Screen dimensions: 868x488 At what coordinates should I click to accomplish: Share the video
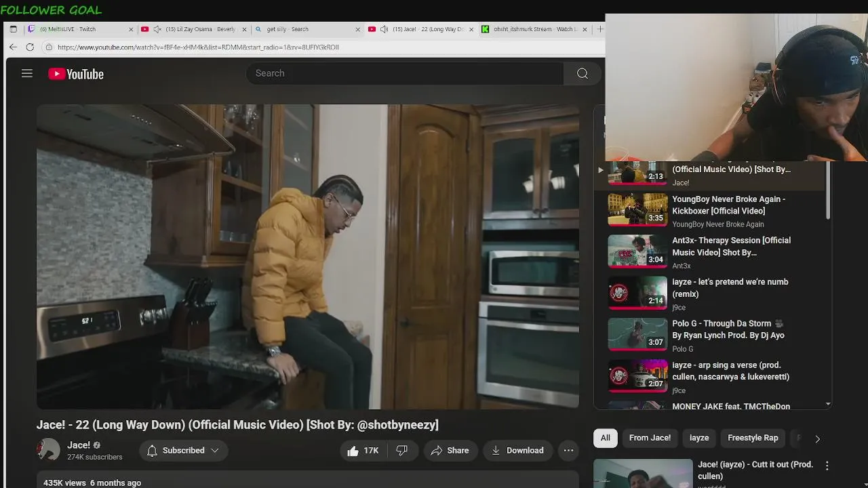450,450
